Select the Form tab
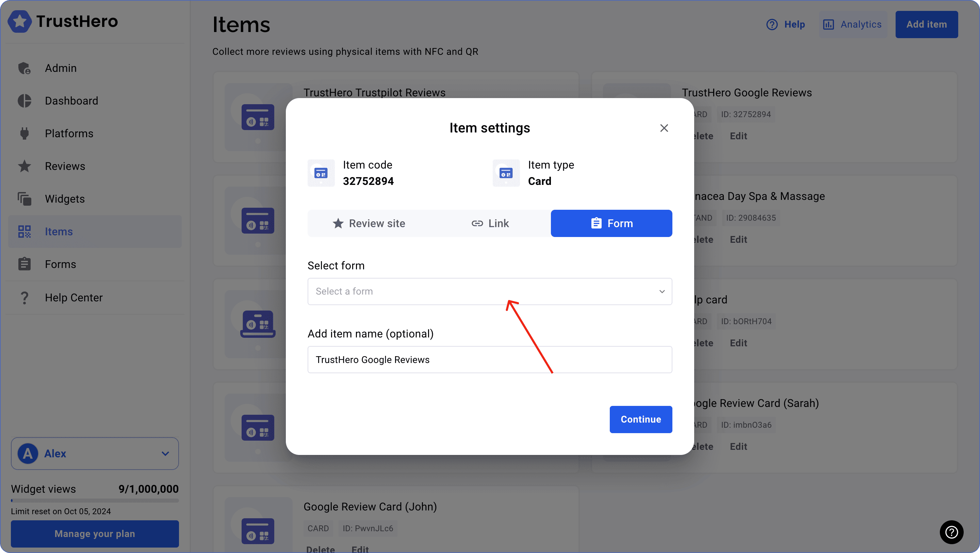The width and height of the screenshot is (980, 553). [x=611, y=223]
